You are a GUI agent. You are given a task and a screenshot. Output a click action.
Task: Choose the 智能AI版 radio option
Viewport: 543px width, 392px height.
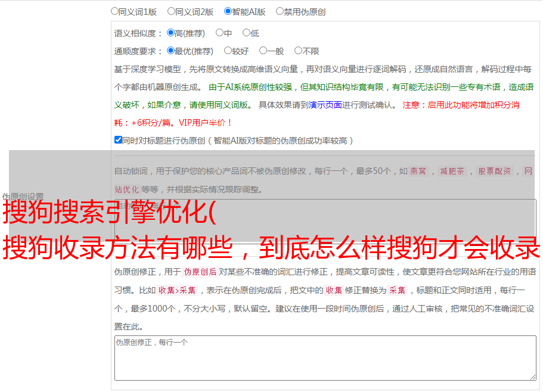tap(228, 11)
